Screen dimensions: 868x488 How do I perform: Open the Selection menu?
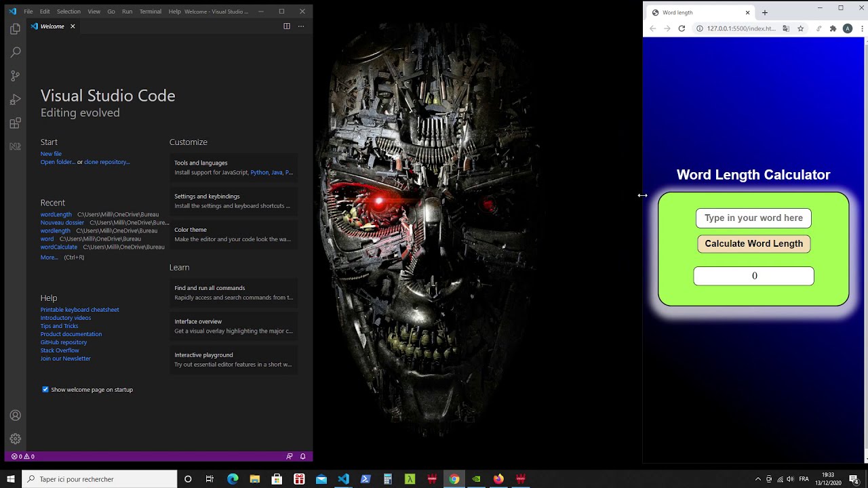[x=68, y=12]
